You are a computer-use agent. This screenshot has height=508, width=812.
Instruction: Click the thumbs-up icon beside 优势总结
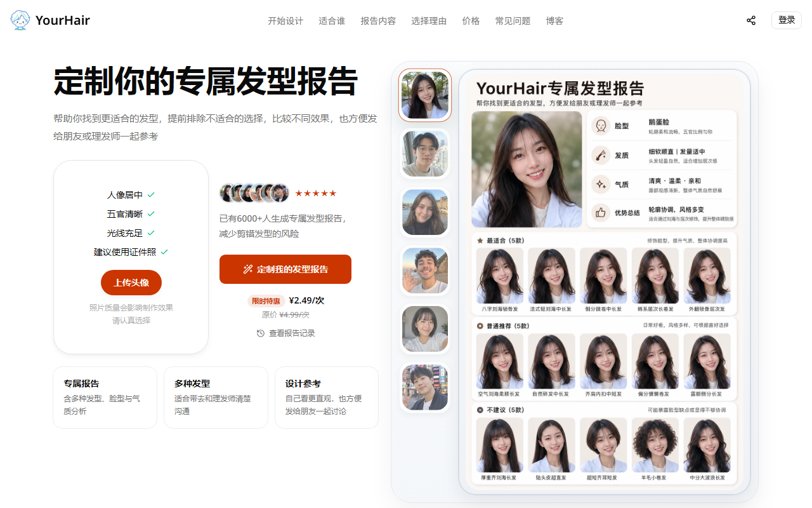pyautogui.click(x=600, y=213)
